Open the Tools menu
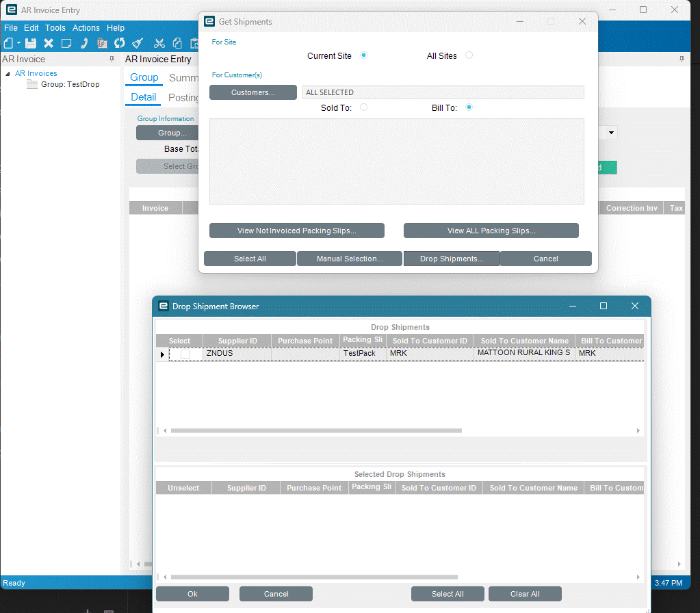 (55, 27)
